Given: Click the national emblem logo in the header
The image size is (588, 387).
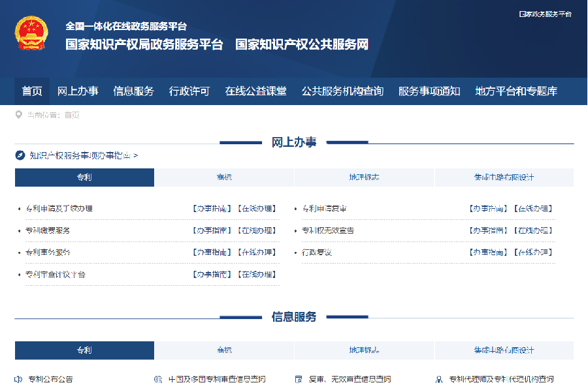Looking at the screenshot, I should click(x=31, y=33).
